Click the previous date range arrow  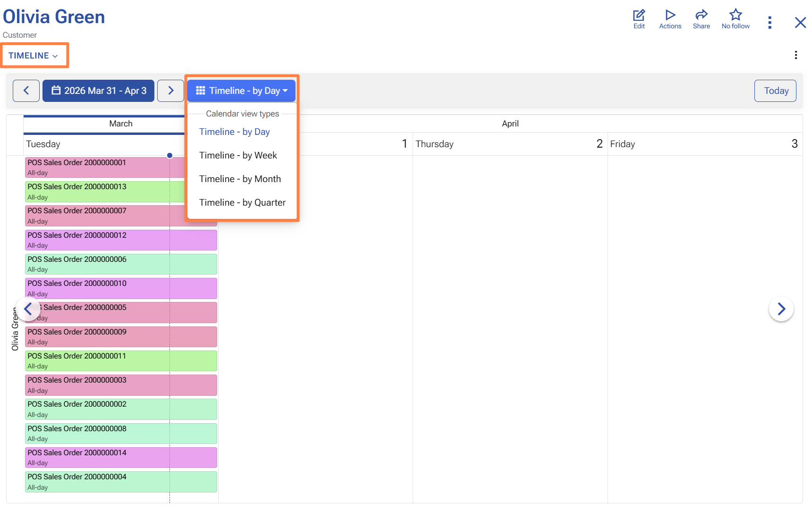point(26,91)
